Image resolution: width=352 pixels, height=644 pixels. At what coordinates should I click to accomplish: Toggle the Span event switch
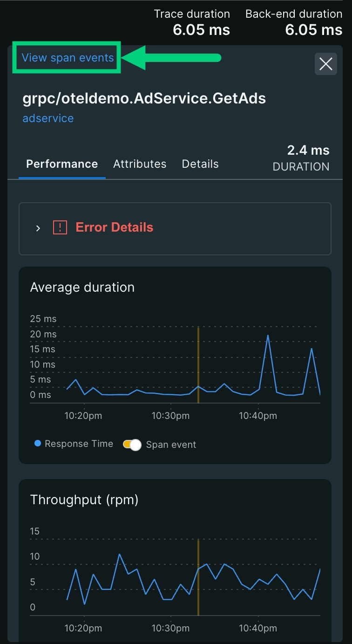point(132,445)
